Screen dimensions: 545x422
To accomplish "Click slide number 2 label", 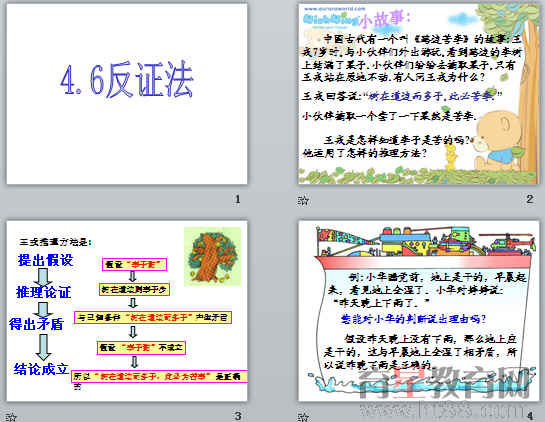I will point(529,199).
